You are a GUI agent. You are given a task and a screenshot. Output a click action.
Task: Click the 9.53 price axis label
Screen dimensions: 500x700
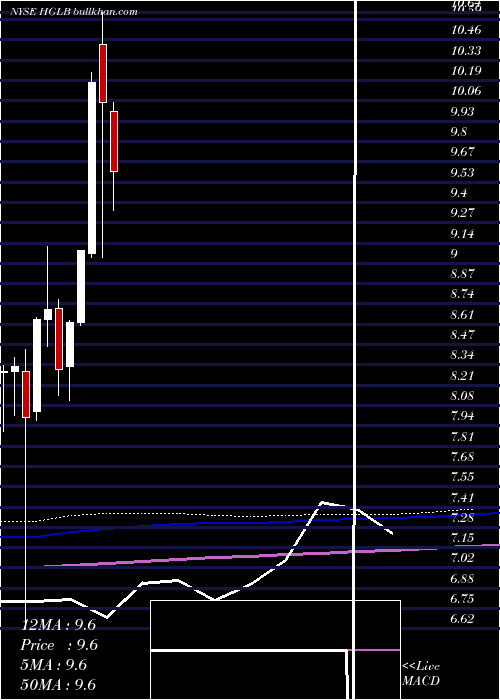tap(463, 172)
